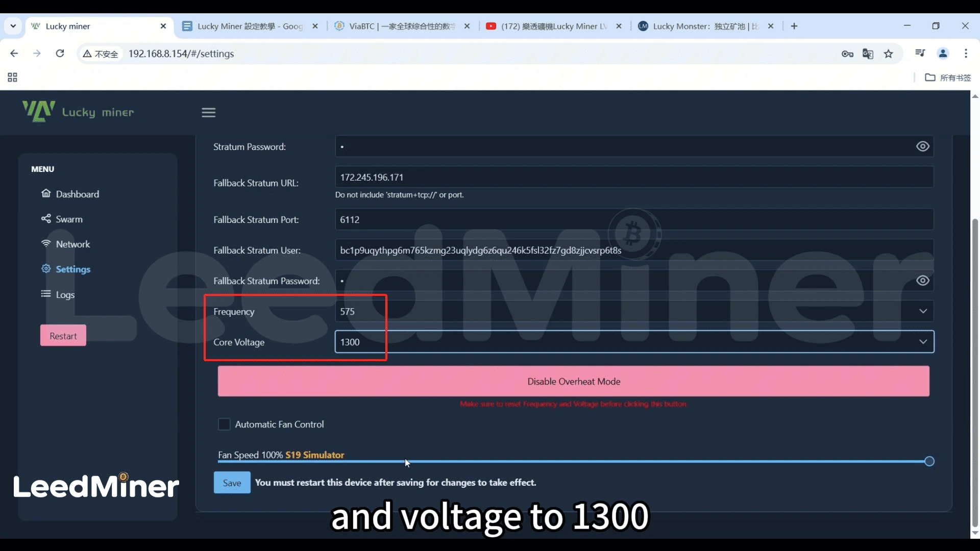Enable Automatic Fan Control checkbox
Image resolution: width=980 pixels, height=551 pixels.
click(224, 424)
